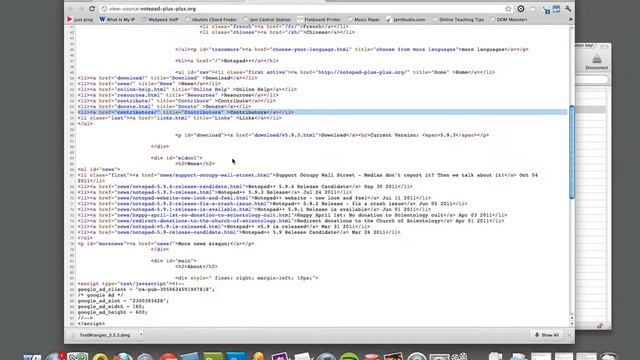This screenshot has width=640, height=360.
Task: Click the highlighted 'contributors/' source line
Action: [x=322, y=112]
